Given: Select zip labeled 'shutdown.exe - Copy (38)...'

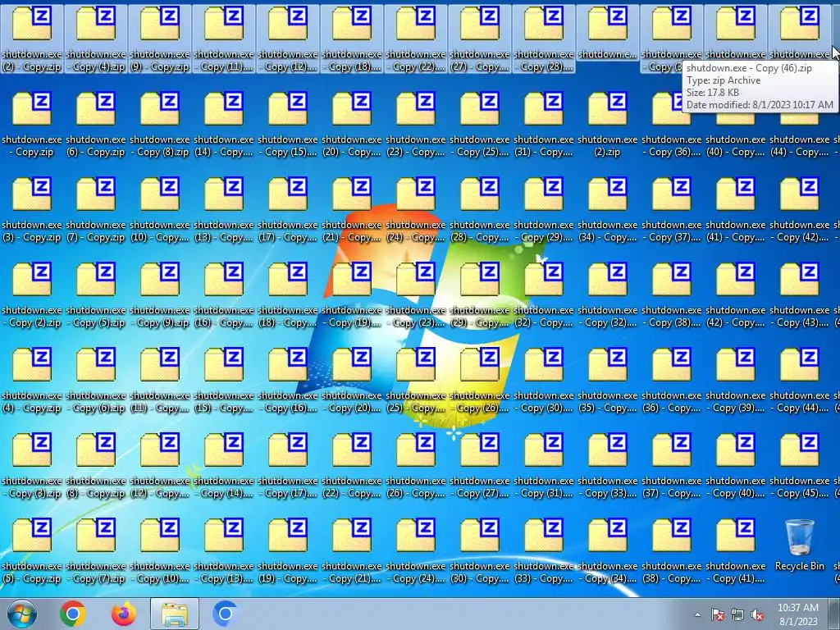Looking at the screenshot, I should point(671,294).
